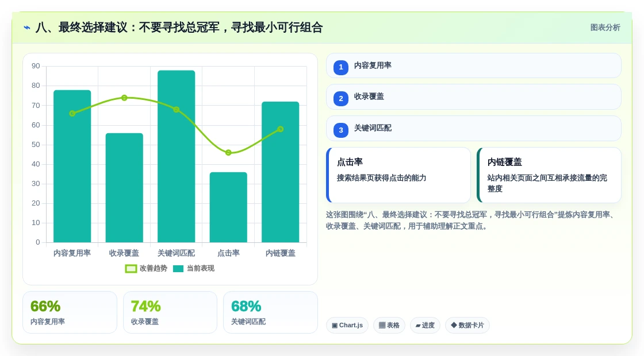Click x-axis label 内容复用率

tap(72, 253)
